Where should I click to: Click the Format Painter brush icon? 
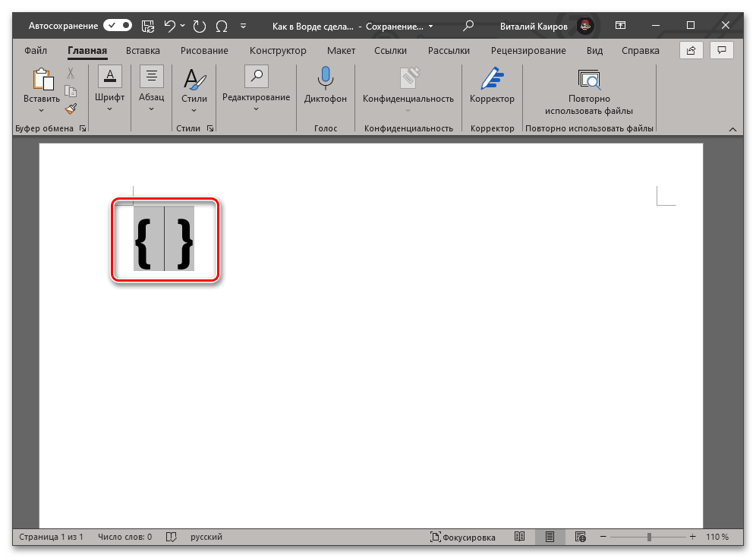[x=71, y=109]
